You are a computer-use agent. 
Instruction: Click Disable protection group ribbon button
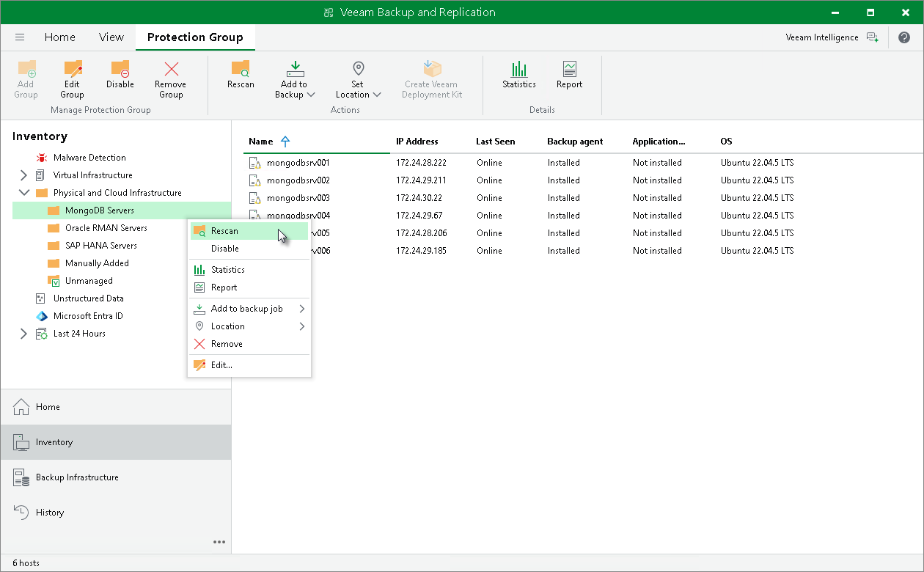click(x=120, y=75)
